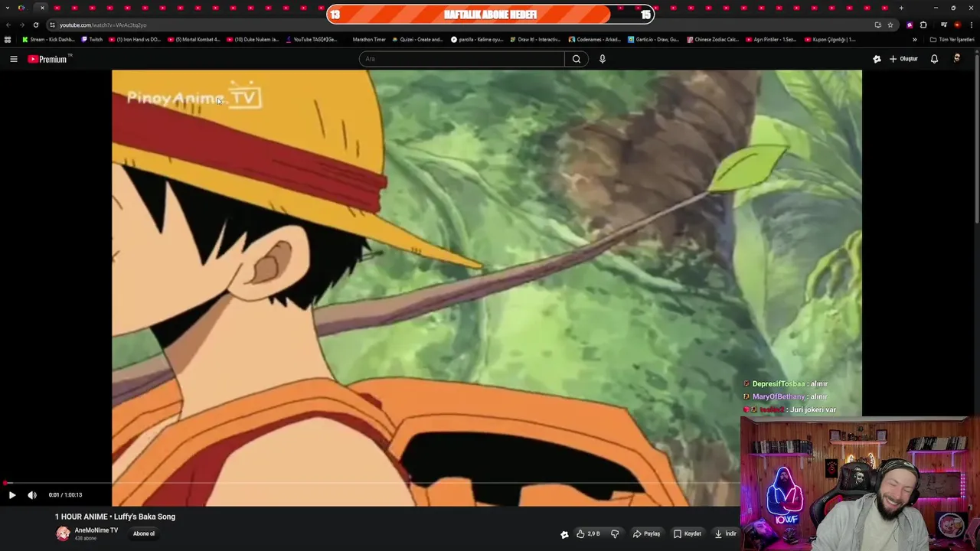Seek on the video progress bar
The image size is (980, 551).
tap(371, 483)
